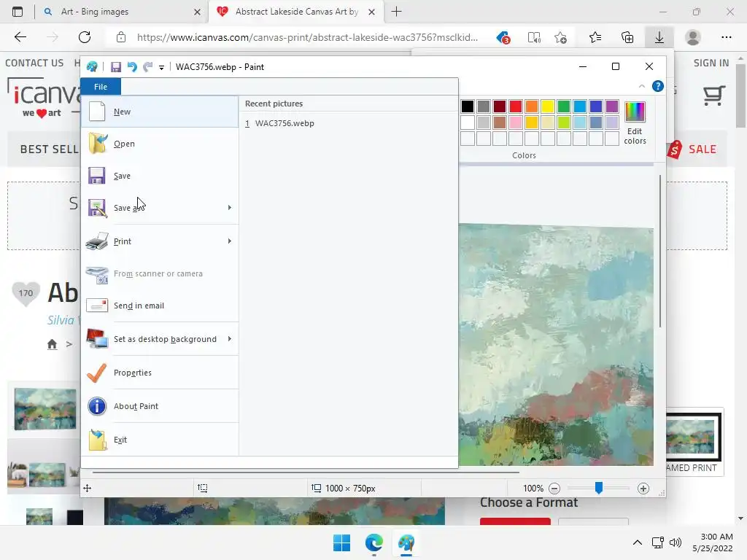Click the shopping coupons icon in Edge

(503, 37)
